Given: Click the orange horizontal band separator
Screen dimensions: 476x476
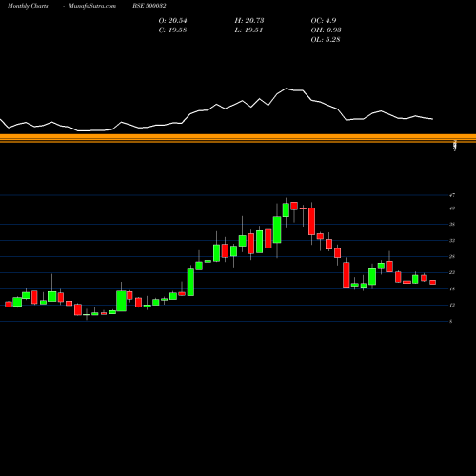Looking at the screenshot, I should 238,138.
